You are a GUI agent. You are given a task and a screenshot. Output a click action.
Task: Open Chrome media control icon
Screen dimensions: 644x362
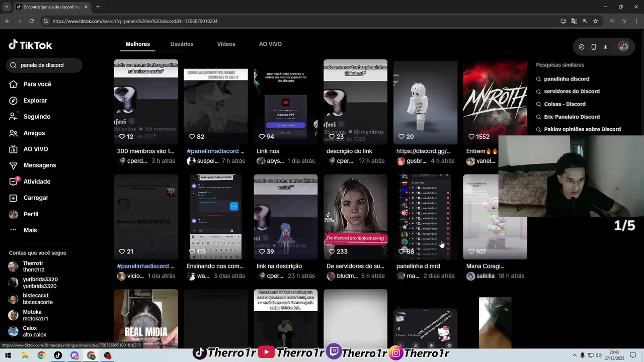point(613,21)
